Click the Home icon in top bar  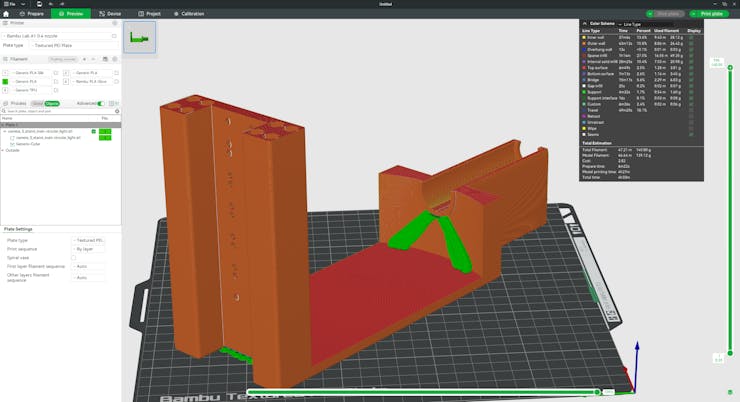pos(7,14)
